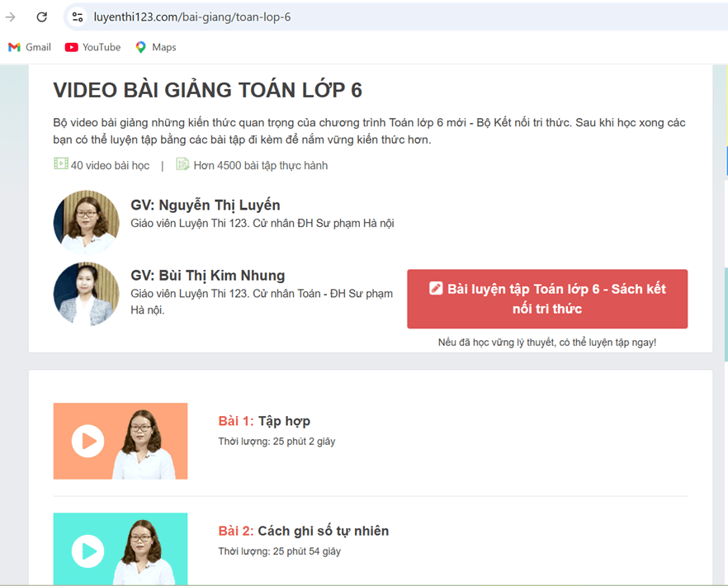Click the Gmail envelope icon
This screenshot has width=728, height=586.
click(x=14, y=47)
